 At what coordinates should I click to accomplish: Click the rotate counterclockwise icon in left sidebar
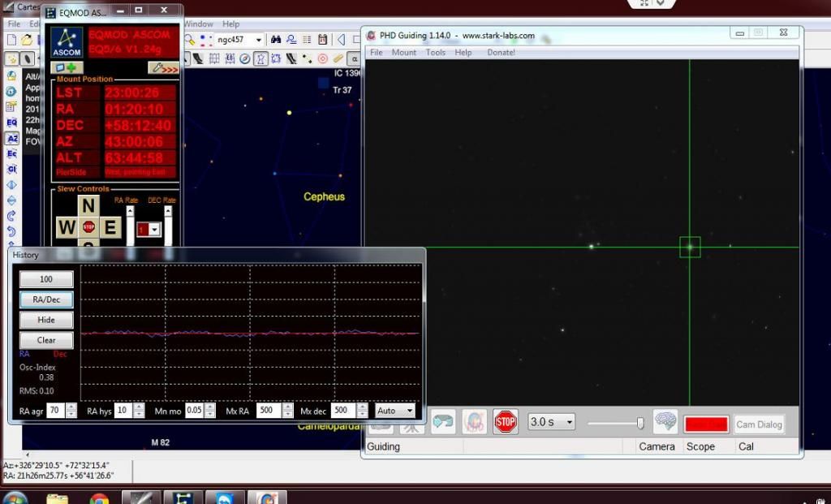11,231
